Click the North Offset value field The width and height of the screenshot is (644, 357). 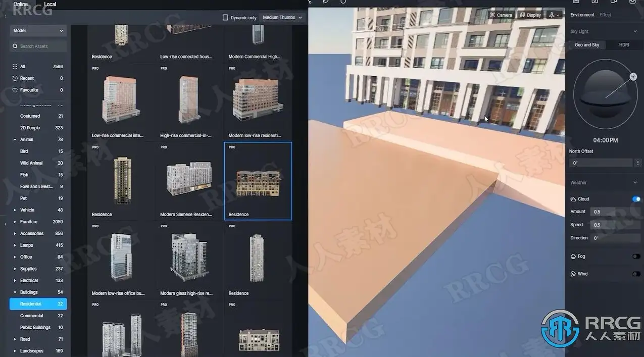(x=601, y=163)
